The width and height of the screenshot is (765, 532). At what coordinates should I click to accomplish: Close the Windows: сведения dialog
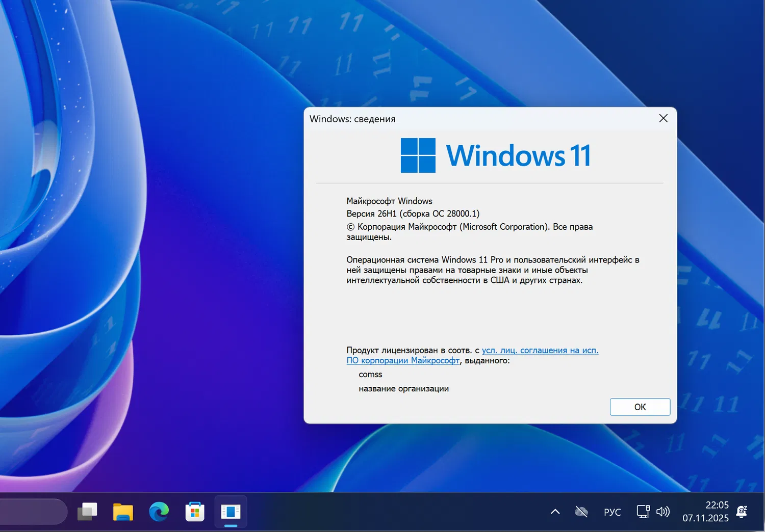pyautogui.click(x=664, y=118)
